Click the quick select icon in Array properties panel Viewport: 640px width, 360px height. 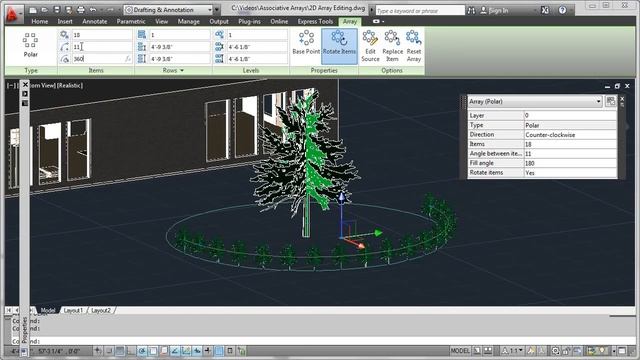click(611, 101)
